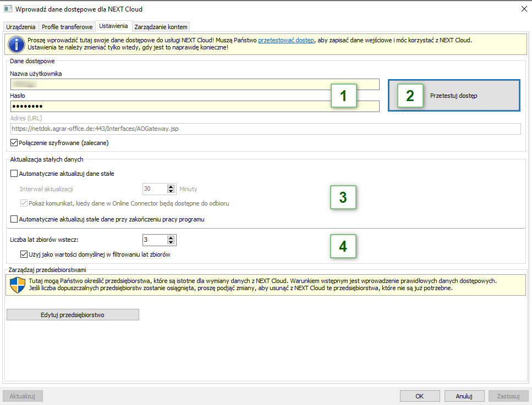Enable auto-update przy zakończeniu pracy programu
Image resolution: width=532 pixels, height=405 pixels.
14,219
